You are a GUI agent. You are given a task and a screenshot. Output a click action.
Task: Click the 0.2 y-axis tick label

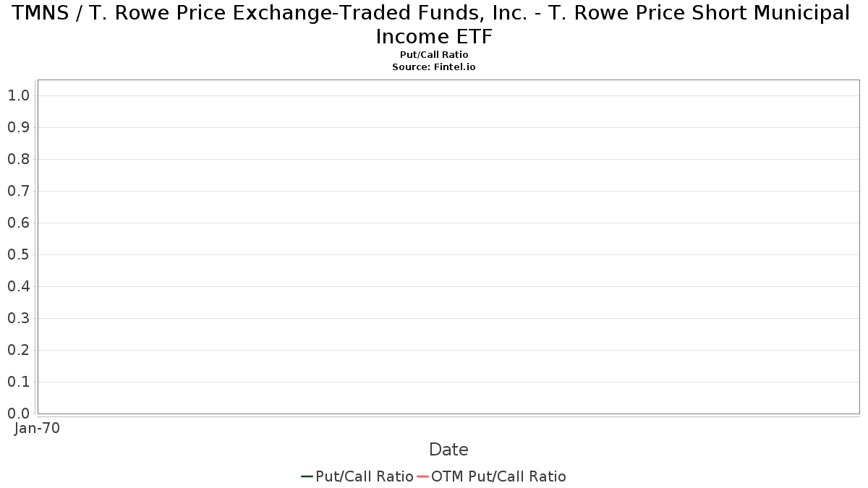click(18, 350)
